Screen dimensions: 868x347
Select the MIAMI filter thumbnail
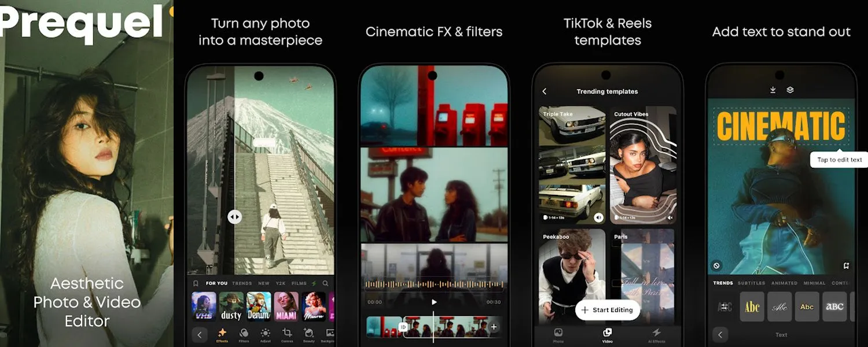coord(286,305)
